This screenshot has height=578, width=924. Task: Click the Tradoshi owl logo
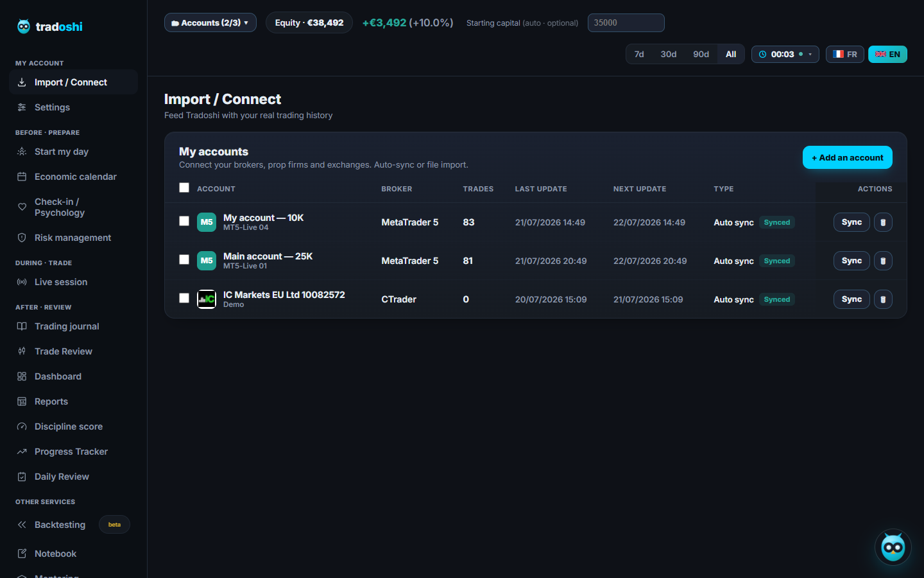click(x=24, y=26)
